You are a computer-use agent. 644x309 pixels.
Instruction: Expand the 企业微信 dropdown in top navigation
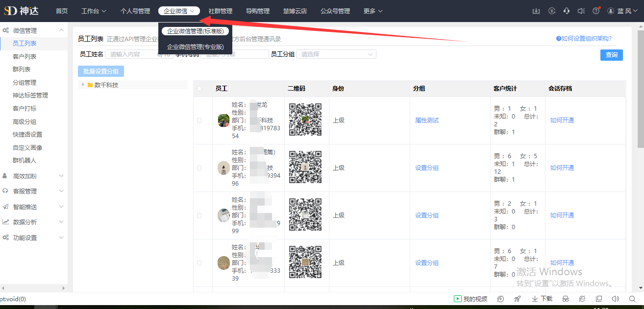tap(179, 11)
